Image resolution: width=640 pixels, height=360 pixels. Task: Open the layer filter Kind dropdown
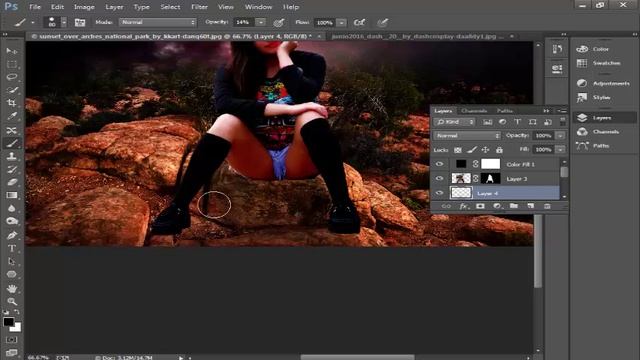pyautogui.click(x=455, y=122)
